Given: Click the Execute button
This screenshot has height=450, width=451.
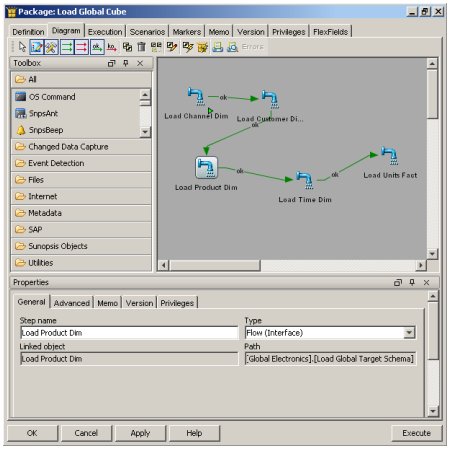Looking at the screenshot, I should click(x=416, y=433).
